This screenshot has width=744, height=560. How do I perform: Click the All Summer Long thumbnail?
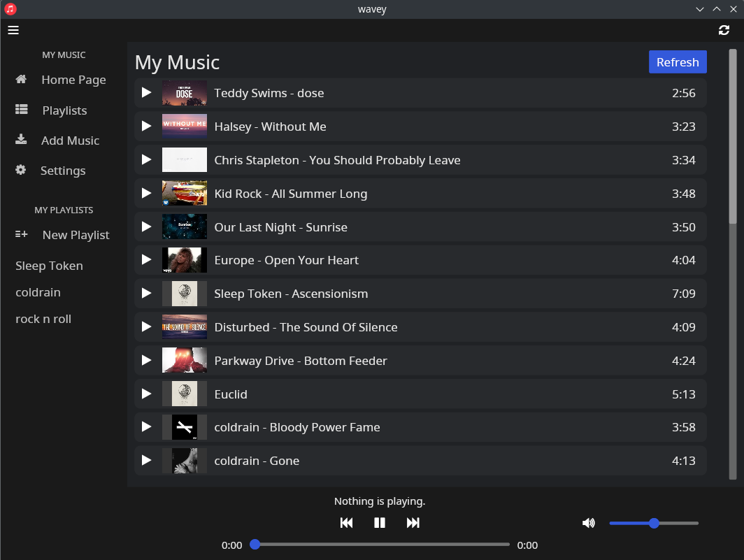185,193
